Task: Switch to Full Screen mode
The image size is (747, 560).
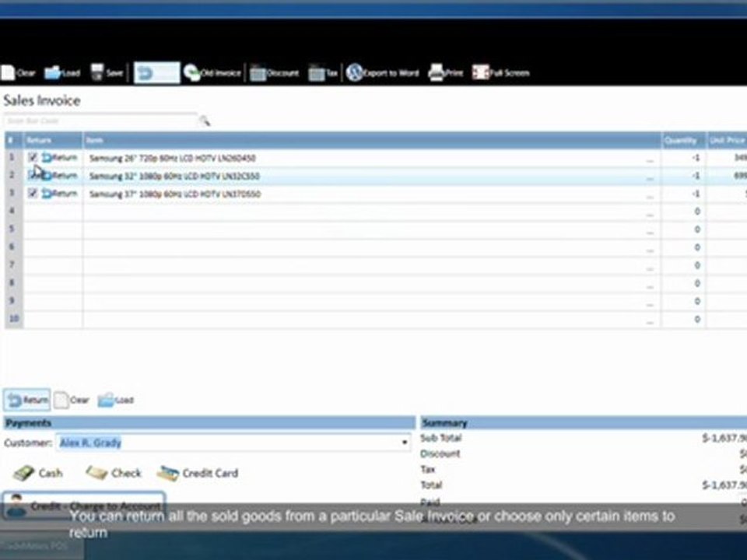Action: (500, 73)
